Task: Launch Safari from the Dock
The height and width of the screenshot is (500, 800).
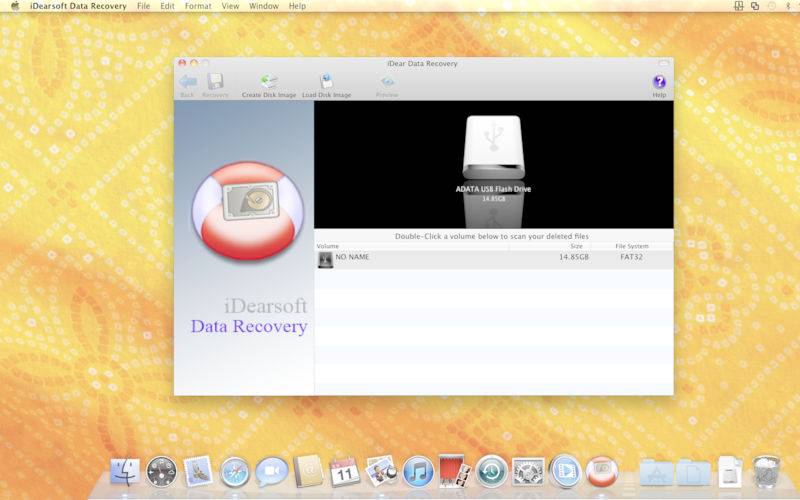Action: click(235, 471)
